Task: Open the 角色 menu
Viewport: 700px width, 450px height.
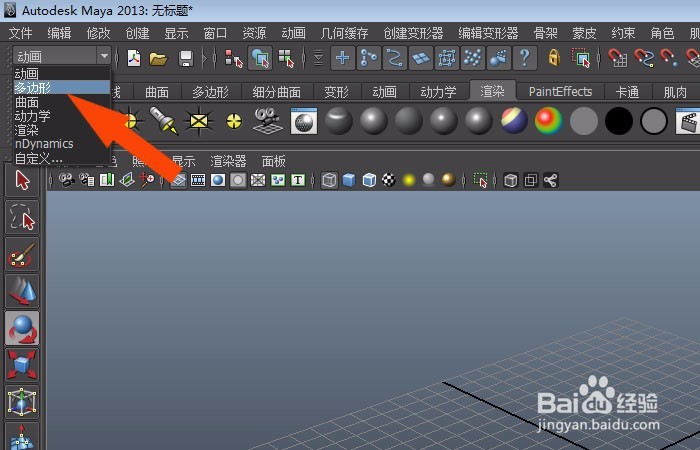Action: (662, 33)
